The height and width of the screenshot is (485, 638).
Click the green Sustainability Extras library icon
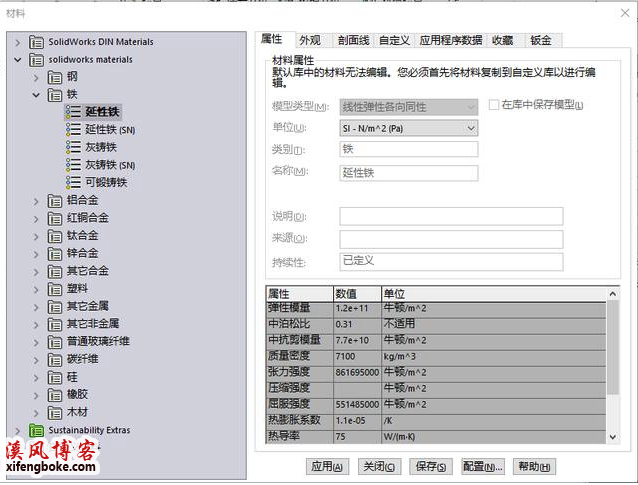[36, 430]
